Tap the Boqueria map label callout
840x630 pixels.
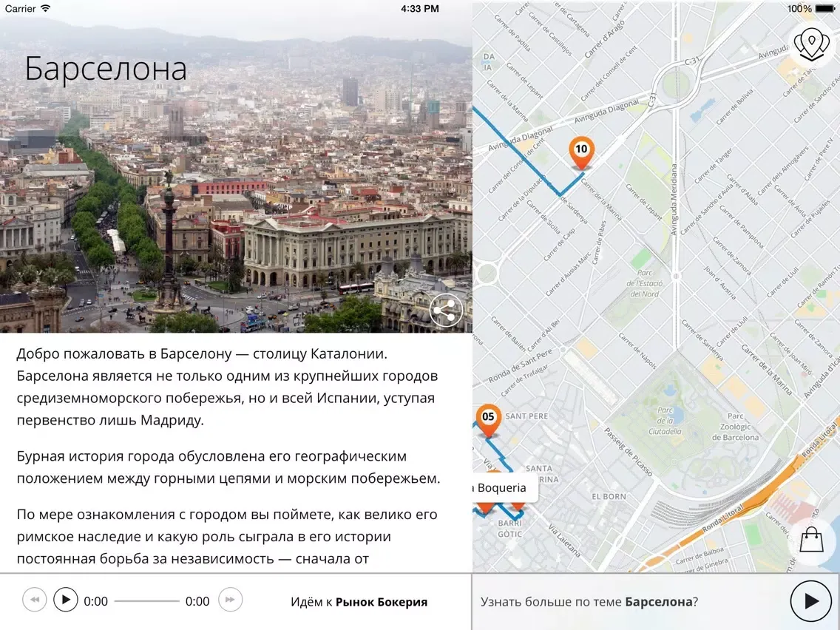click(504, 487)
